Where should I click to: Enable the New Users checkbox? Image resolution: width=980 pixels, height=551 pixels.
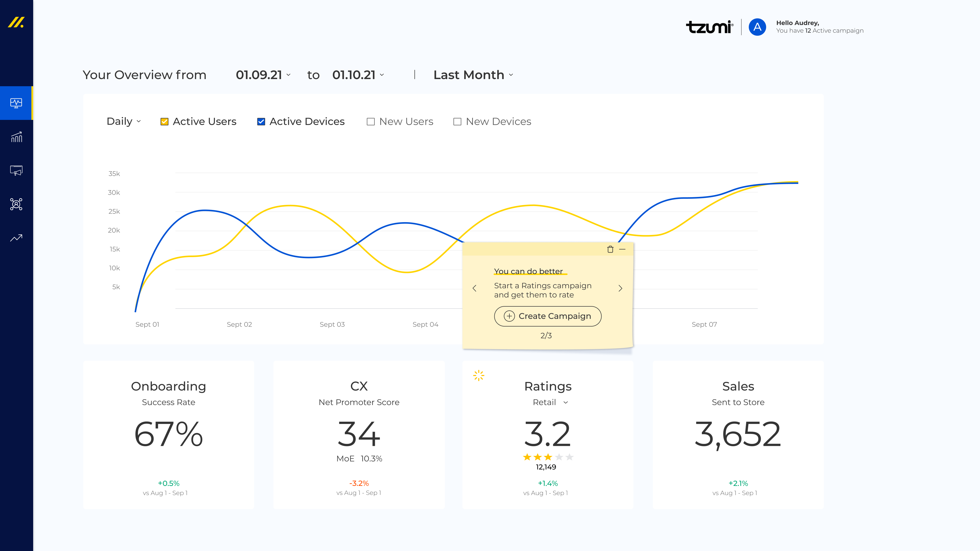tap(371, 122)
